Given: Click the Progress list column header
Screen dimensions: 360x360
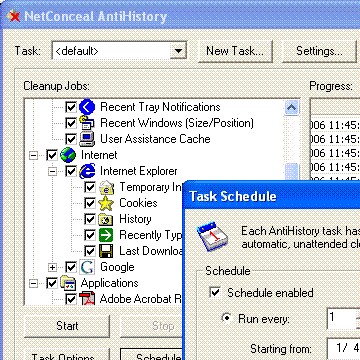Looking at the screenshot, I should coord(335,107).
